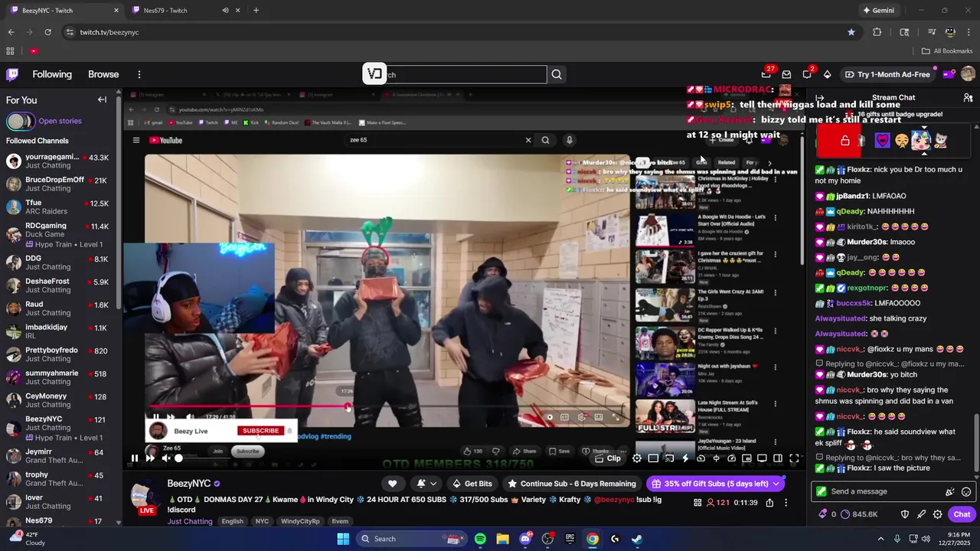Click Continue Sub - 6 Days Remaining
The width and height of the screenshot is (980, 551).
click(x=571, y=484)
